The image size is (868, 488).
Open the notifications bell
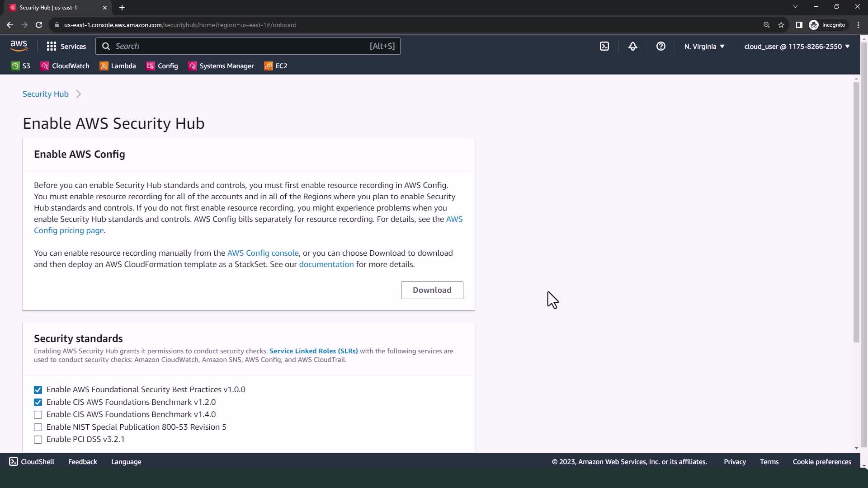(x=632, y=46)
